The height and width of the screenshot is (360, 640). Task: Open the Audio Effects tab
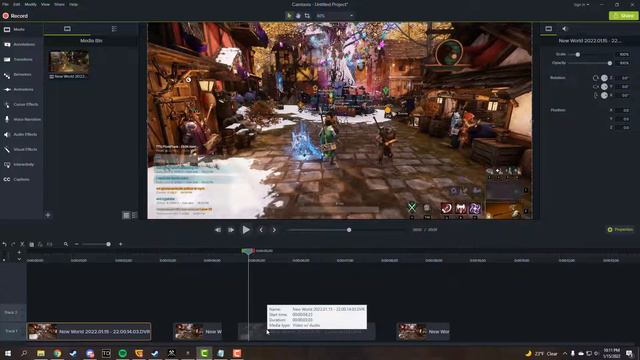point(22,134)
